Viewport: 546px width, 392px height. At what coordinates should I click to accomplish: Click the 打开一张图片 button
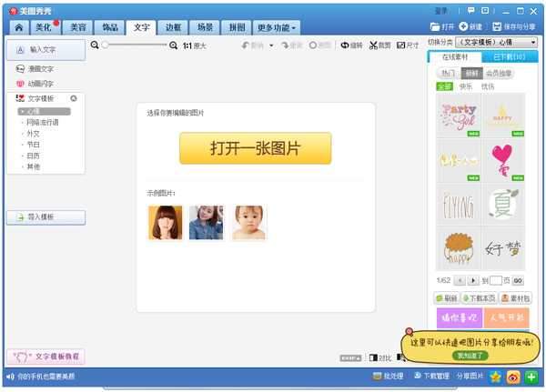click(255, 148)
